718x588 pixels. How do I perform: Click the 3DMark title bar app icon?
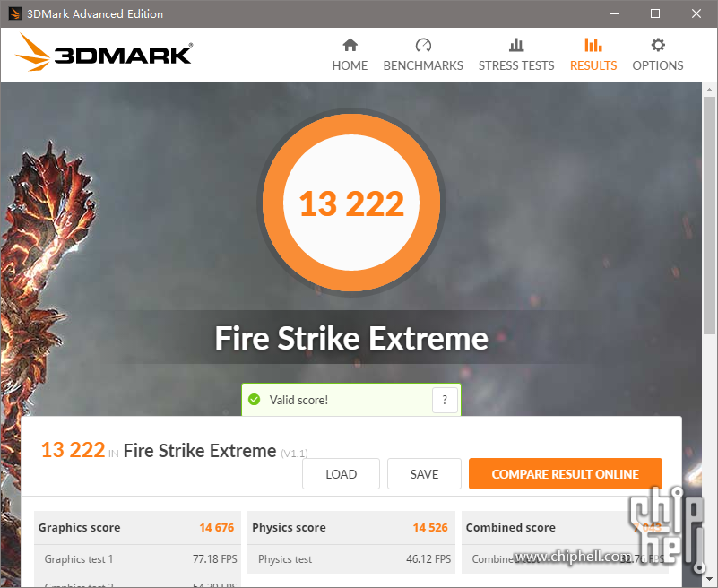pyautogui.click(x=14, y=13)
